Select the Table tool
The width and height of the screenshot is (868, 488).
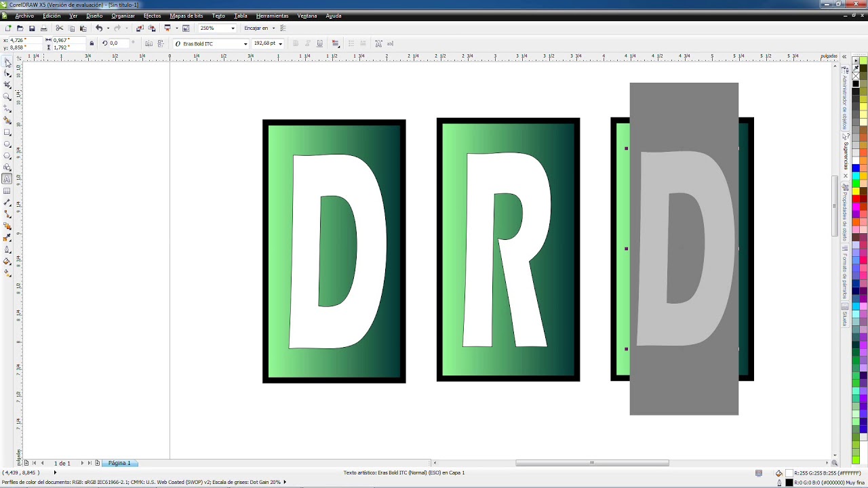point(7,190)
